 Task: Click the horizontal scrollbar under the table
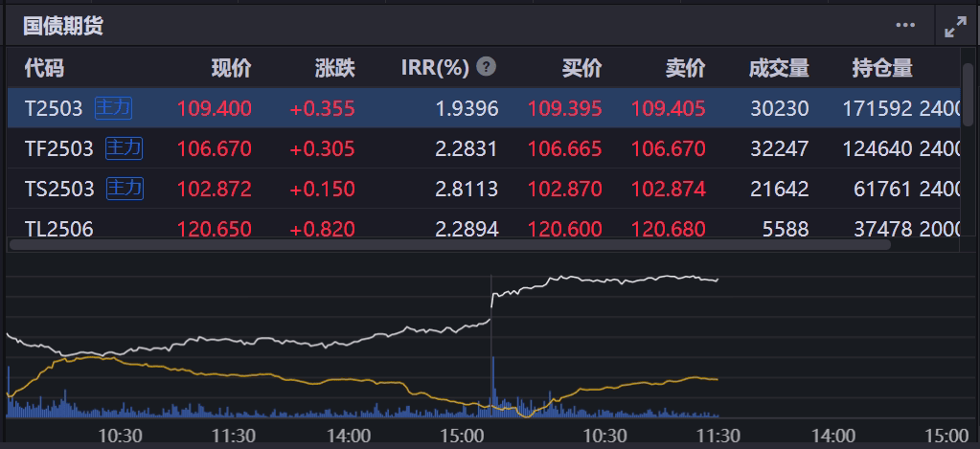pos(450,243)
